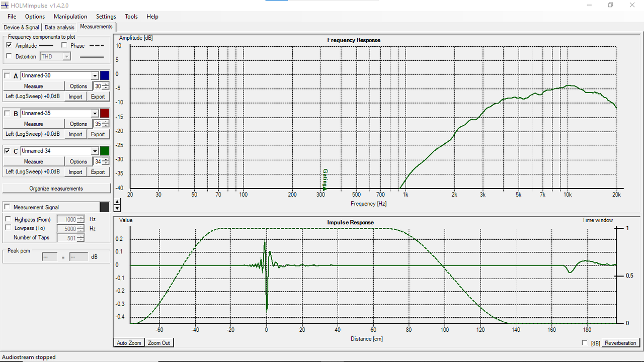Screen dimensions: 644x362
Task: Click the Reverberation button
Action: [621, 343]
